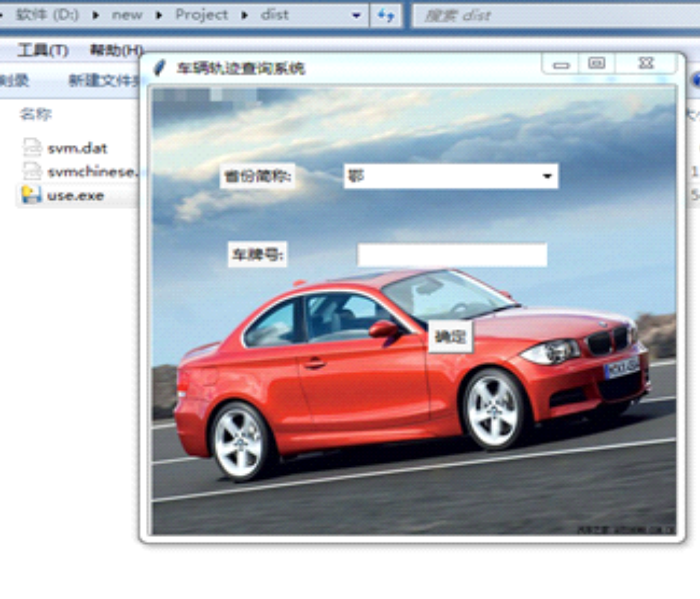Click the 名称 column header
This screenshot has height=599, width=700.
[x=35, y=115]
